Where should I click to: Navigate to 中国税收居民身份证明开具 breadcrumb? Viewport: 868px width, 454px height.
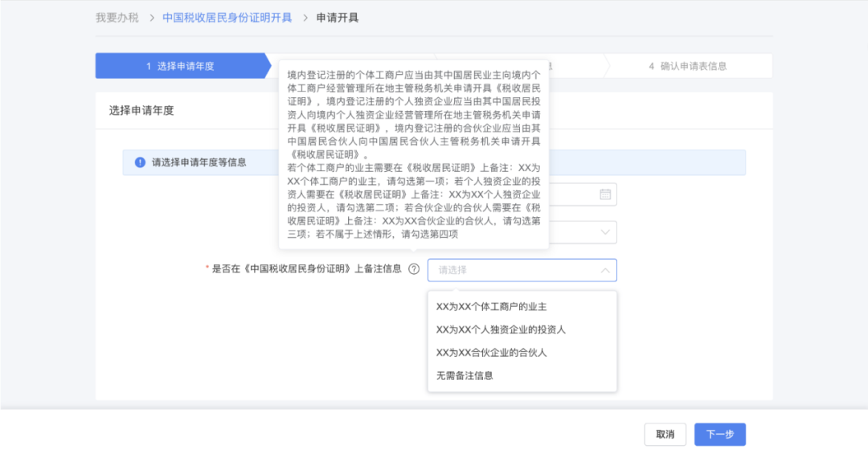tap(227, 18)
